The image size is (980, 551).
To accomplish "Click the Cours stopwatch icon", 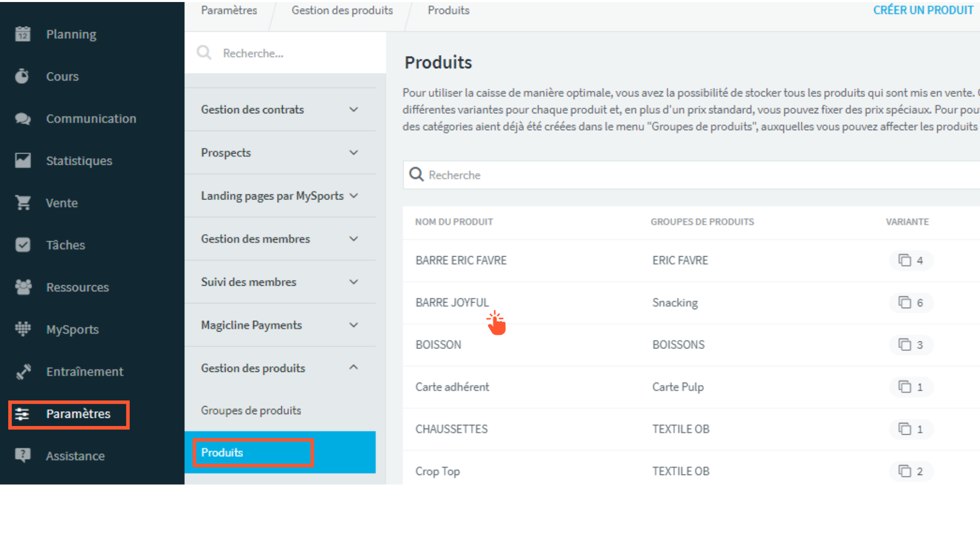I will (x=22, y=76).
